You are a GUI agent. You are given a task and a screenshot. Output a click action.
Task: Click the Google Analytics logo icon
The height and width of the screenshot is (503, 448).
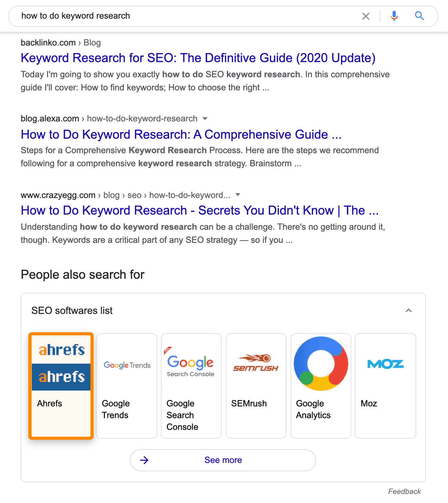pos(320,363)
